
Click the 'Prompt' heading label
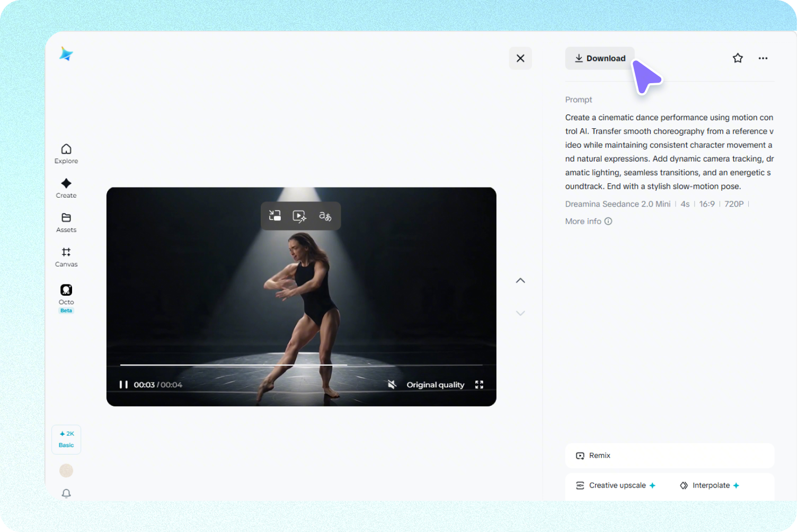[579, 100]
